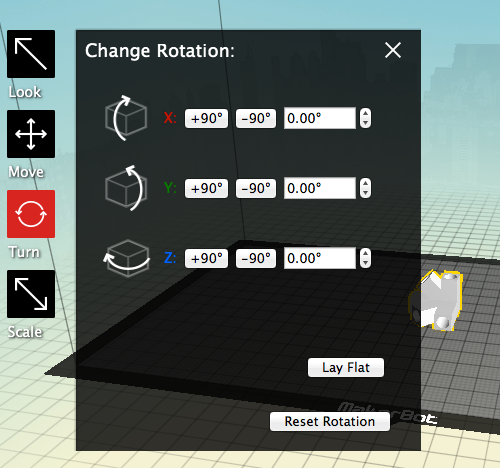Click the X rotation angle input field
The height and width of the screenshot is (468, 500).
point(320,118)
